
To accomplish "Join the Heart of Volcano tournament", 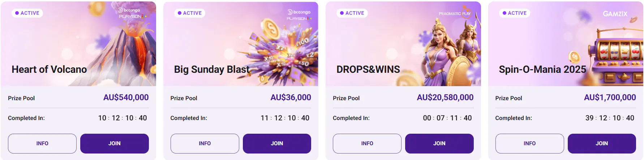I will (115, 143).
